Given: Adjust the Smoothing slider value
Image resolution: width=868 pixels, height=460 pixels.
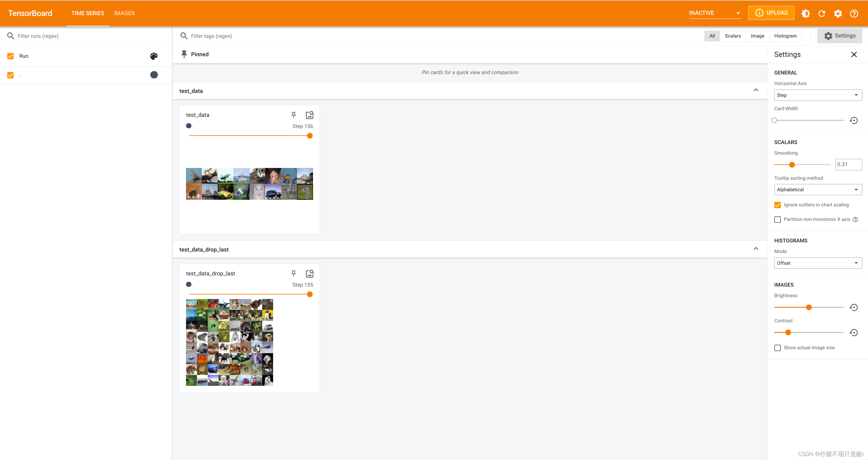Looking at the screenshot, I should click(x=792, y=164).
